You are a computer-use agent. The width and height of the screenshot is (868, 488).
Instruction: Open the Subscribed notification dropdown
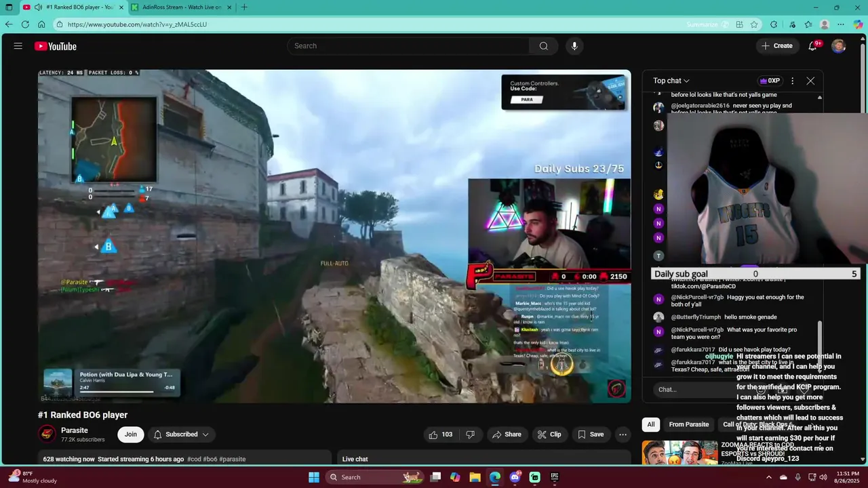(x=181, y=434)
